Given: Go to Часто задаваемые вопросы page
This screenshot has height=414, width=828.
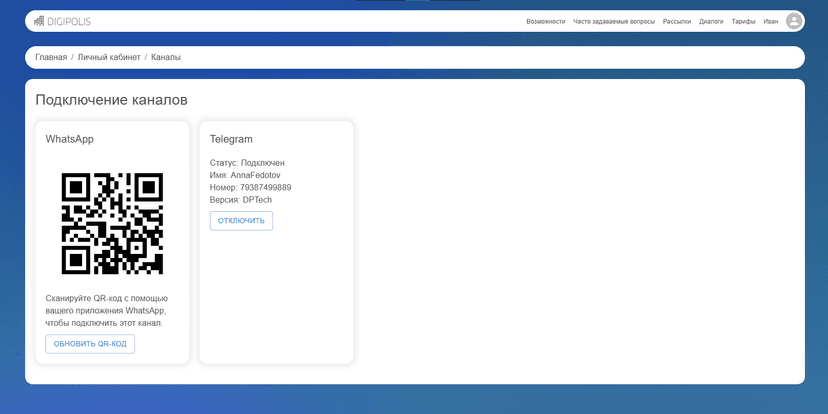Looking at the screenshot, I should coord(614,21).
